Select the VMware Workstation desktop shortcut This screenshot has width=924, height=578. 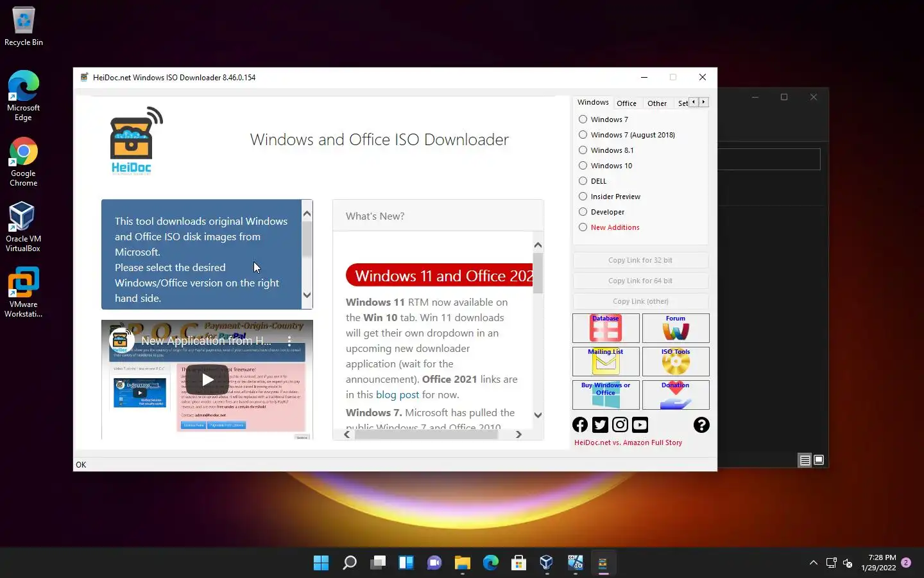coord(24,292)
